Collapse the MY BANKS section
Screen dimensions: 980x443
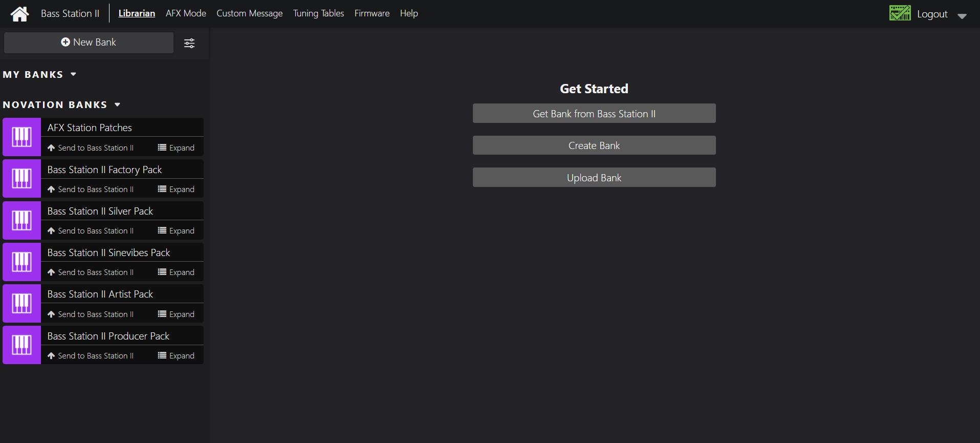(74, 74)
